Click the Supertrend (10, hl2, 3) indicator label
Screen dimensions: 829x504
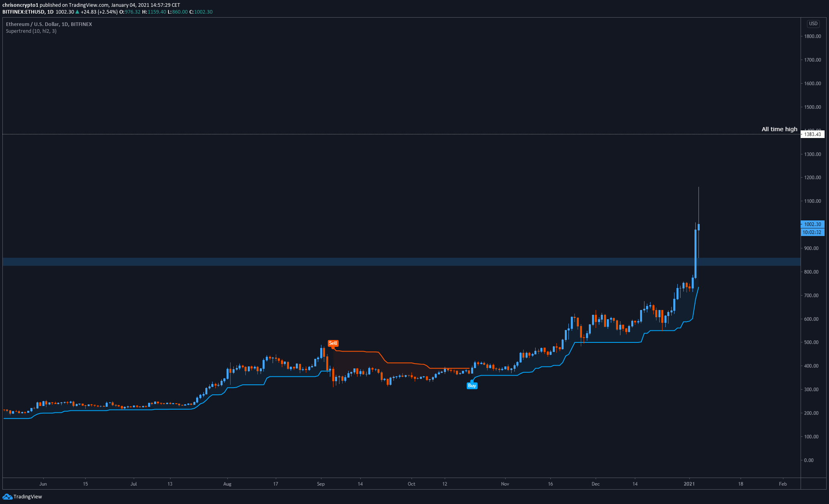[x=31, y=31]
